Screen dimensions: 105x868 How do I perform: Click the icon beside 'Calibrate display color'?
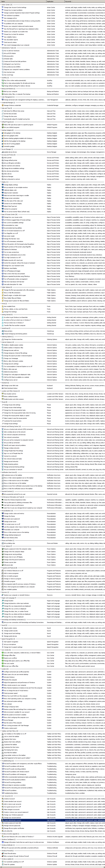[3, 190]
